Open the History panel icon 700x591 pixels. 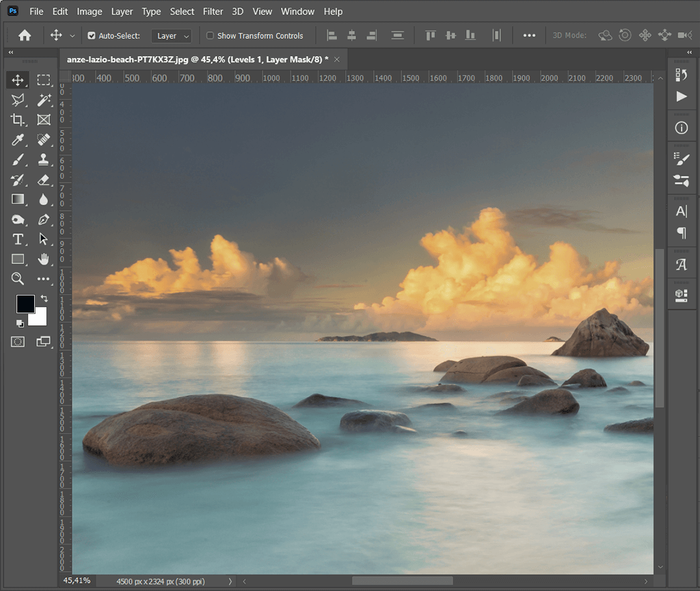point(682,75)
